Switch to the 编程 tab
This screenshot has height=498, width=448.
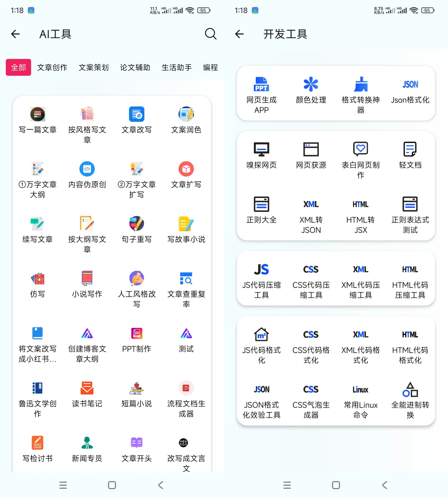click(x=210, y=67)
